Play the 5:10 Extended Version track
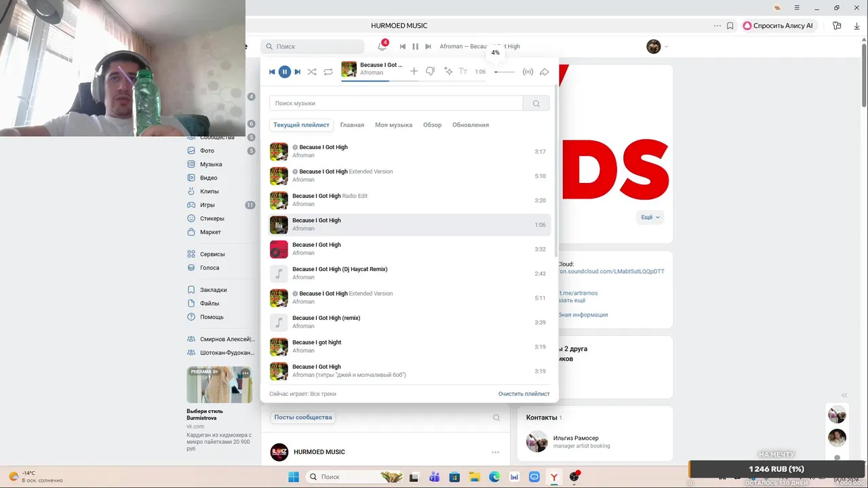This screenshot has height=488, width=868. pyautogui.click(x=410, y=176)
